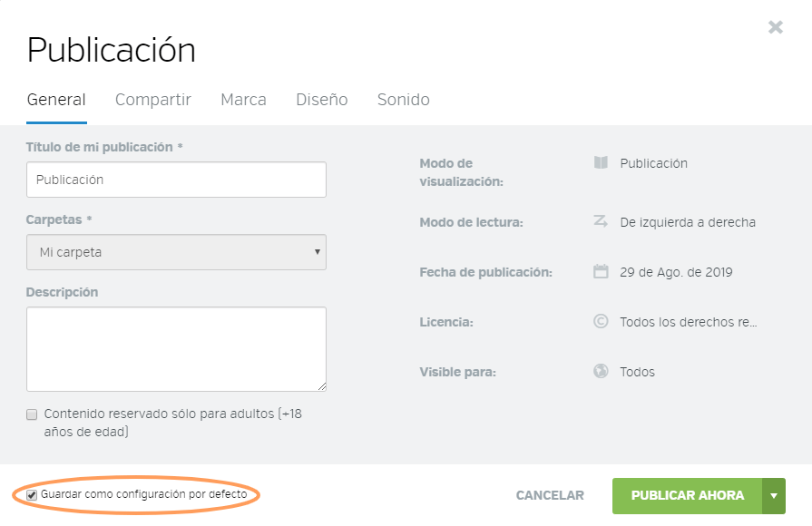Close the Publicación dialog
Image resolution: width=812 pixels, height=526 pixels.
point(776,26)
